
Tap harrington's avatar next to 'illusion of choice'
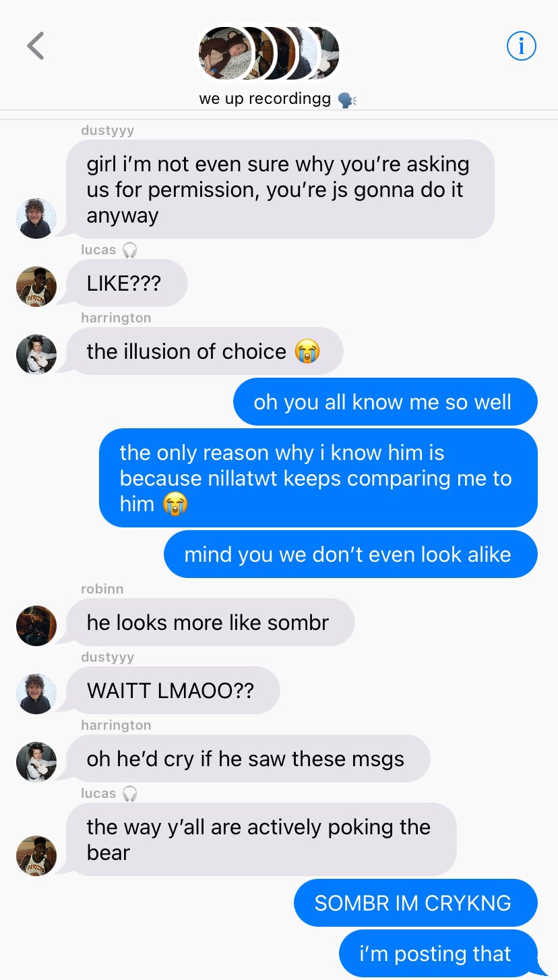pyautogui.click(x=36, y=355)
